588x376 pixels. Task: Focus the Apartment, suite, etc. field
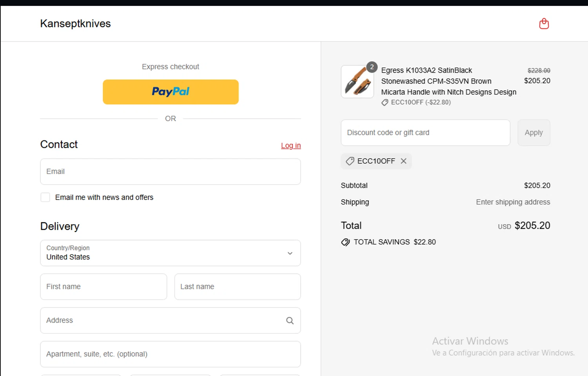[171, 354]
